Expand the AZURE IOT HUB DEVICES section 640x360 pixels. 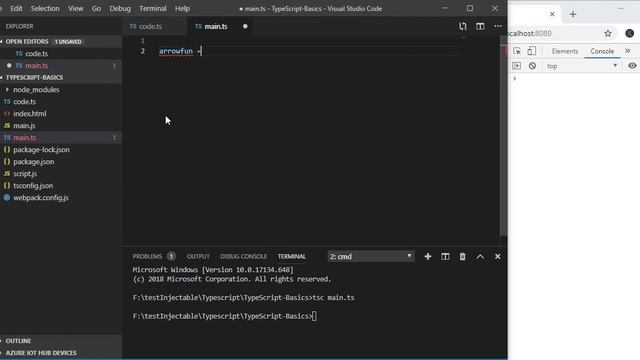[41, 353]
